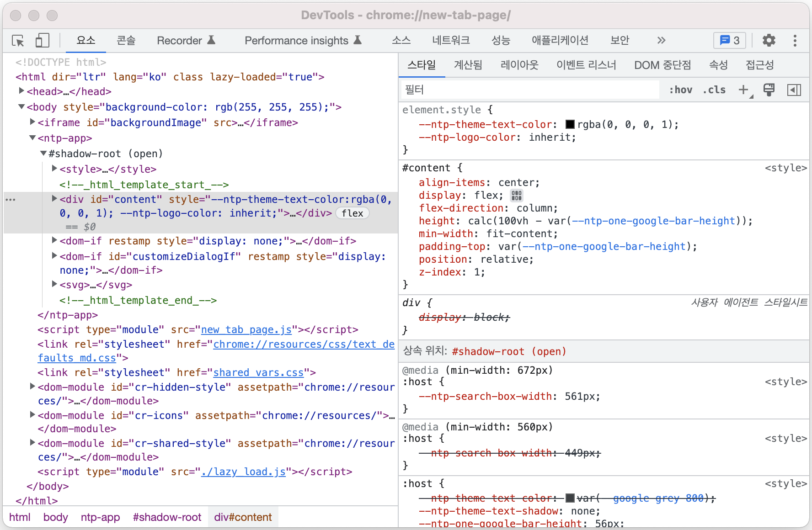The width and height of the screenshot is (812, 530).
Task: Toggle the device toolbar icon
Action: 43,41
